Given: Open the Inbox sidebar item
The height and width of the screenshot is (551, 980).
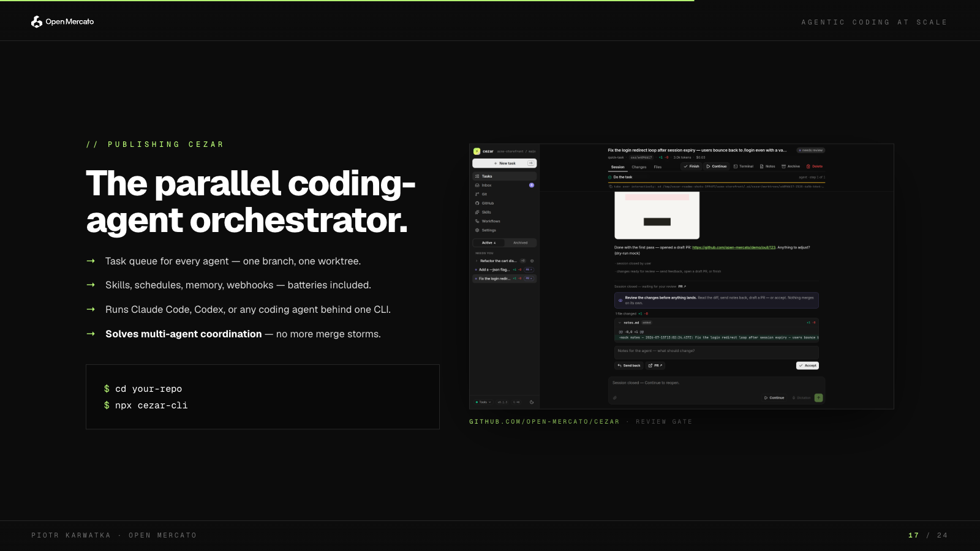Looking at the screenshot, I should click(x=504, y=185).
